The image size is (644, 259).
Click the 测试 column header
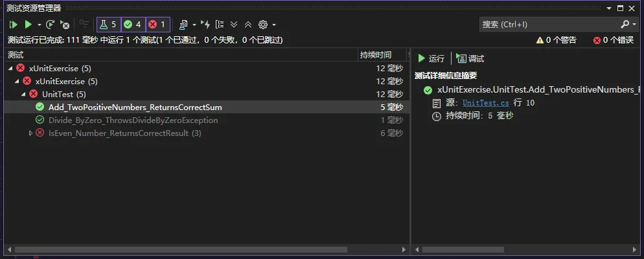click(x=181, y=55)
